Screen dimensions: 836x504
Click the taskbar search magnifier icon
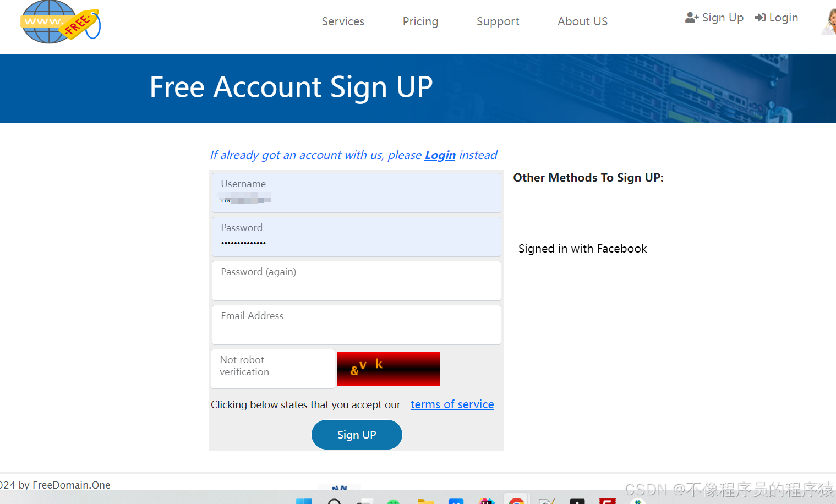[334, 501]
